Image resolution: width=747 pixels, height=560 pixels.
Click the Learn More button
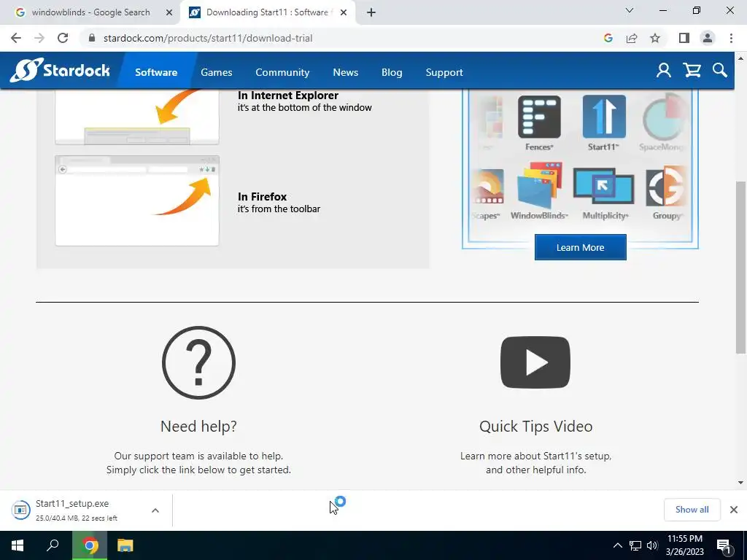click(x=580, y=247)
